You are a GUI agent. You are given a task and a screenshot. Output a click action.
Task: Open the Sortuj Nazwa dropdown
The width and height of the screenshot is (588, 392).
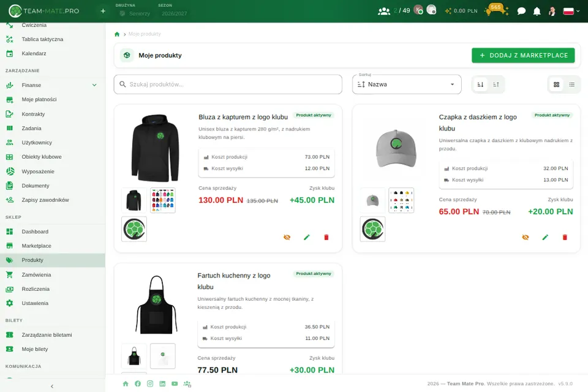click(x=407, y=85)
